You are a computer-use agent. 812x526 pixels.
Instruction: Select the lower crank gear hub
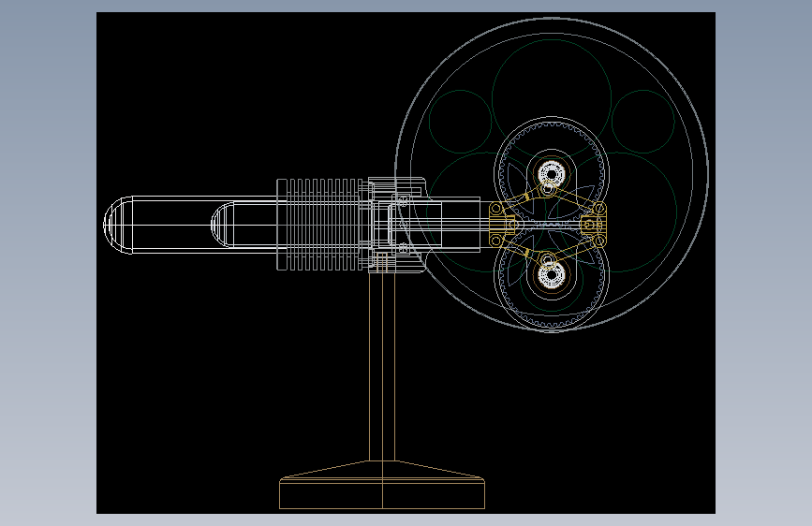tap(551, 274)
